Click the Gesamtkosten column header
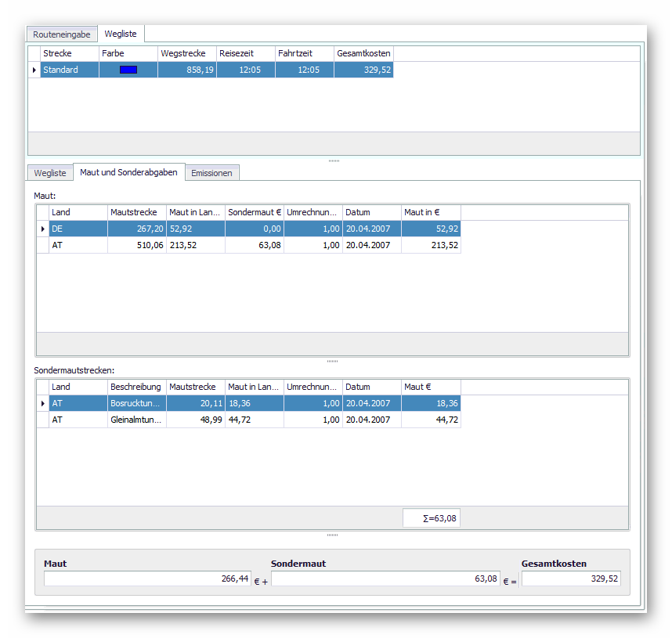This screenshot has width=672, height=638. click(363, 53)
